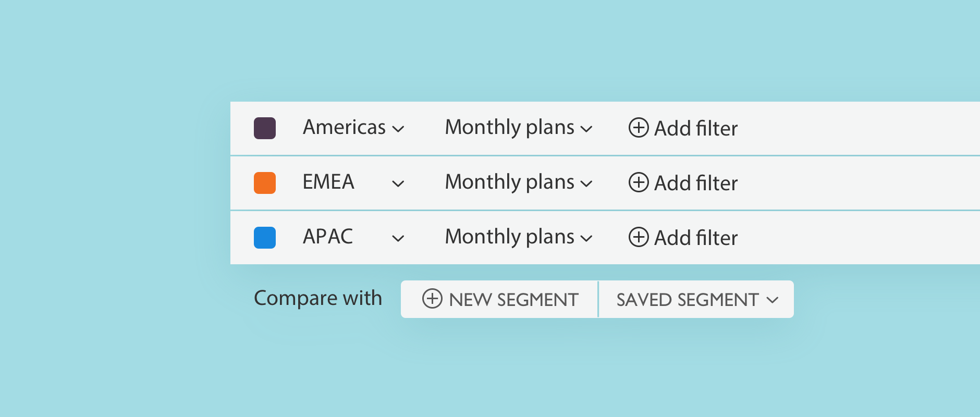Expand Monthly plans chevron for EMEA

587,183
